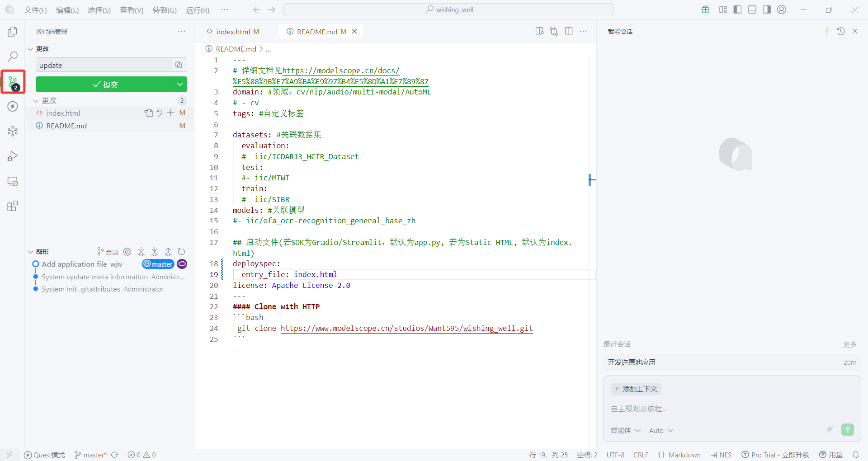Discard changes for index.html
The image size is (868, 461).
pos(160,113)
